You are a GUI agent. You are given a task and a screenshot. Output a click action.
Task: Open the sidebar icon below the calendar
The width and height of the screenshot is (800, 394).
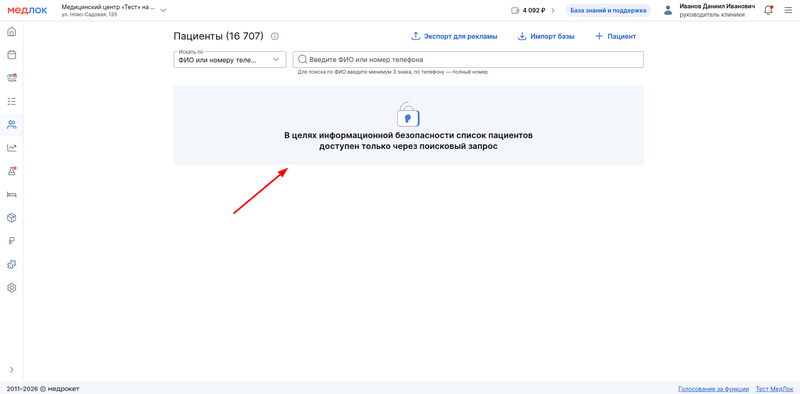pos(11,78)
